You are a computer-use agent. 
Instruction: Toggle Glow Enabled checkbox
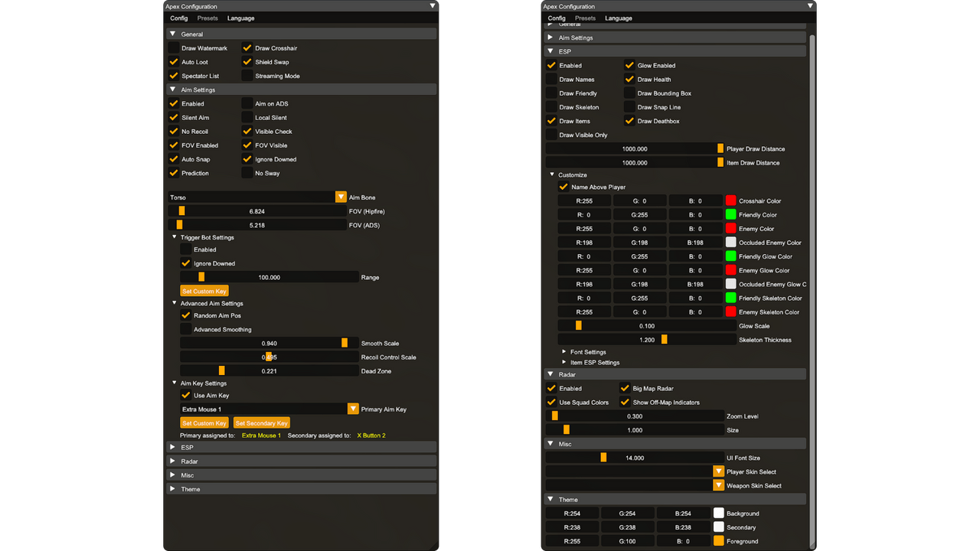coord(629,65)
